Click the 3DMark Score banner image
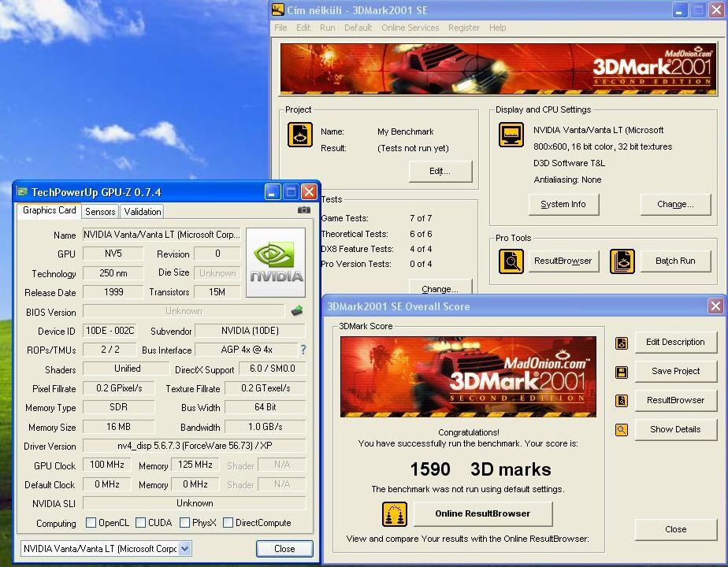Viewport: 728px width, 567px height. (x=468, y=376)
